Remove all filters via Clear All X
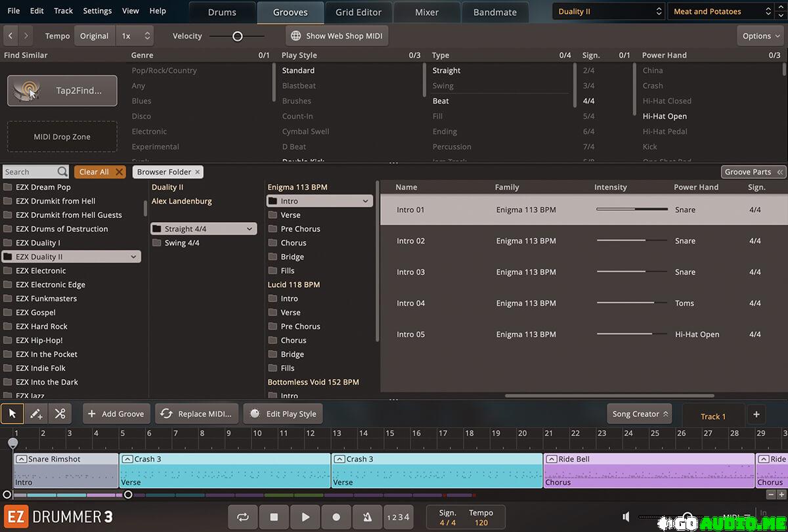The height and width of the screenshot is (532, 788). pos(119,172)
